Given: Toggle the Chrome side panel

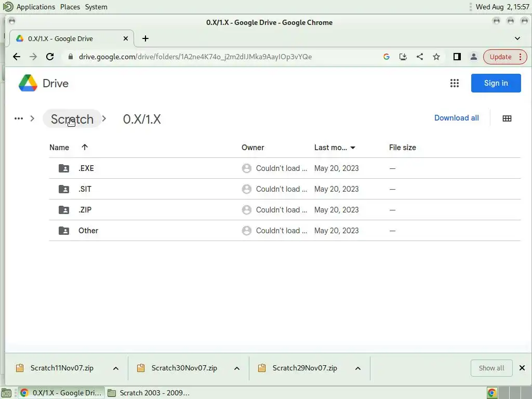Looking at the screenshot, I should (457, 57).
